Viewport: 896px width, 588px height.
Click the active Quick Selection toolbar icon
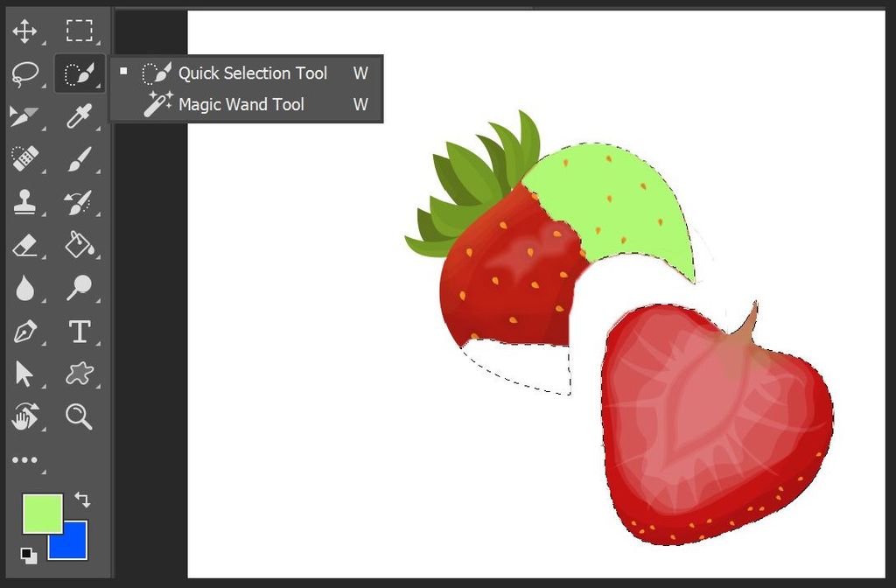(x=80, y=73)
